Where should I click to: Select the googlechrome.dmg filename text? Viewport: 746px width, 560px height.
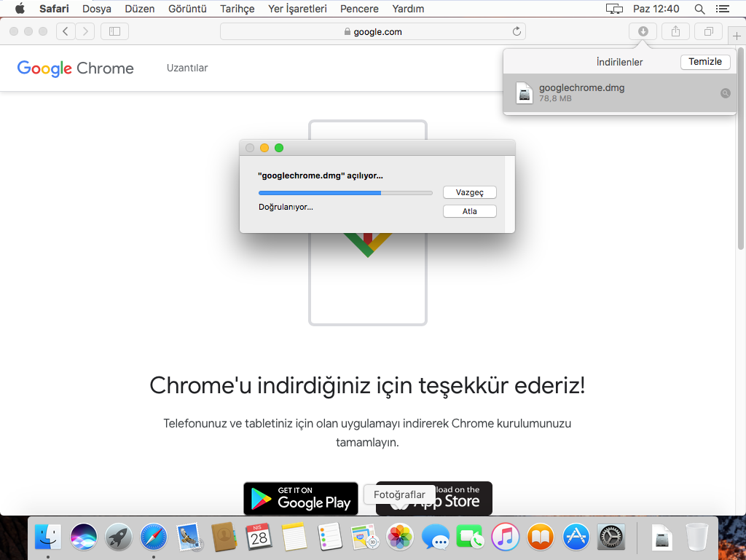point(581,87)
